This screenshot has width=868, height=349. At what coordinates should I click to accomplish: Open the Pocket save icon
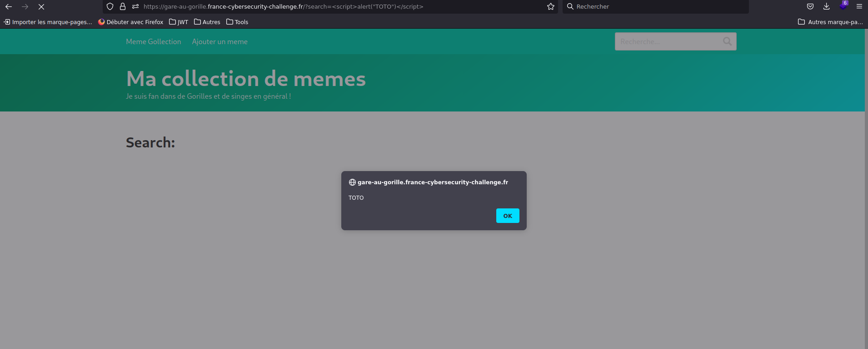pos(810,7)
